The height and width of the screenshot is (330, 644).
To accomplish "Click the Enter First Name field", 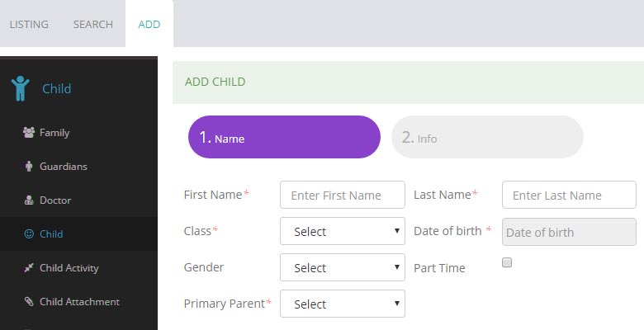I will [x=343, y=195].
